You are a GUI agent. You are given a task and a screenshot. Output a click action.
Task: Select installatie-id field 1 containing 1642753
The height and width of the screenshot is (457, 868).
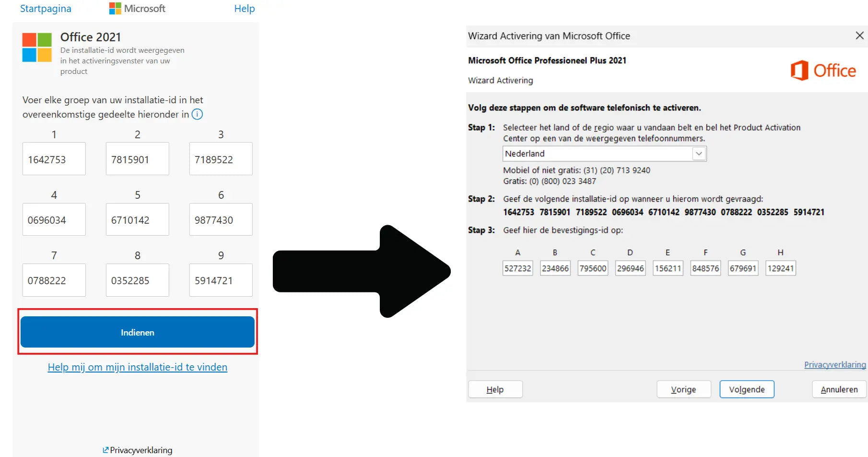click(54, 159)
